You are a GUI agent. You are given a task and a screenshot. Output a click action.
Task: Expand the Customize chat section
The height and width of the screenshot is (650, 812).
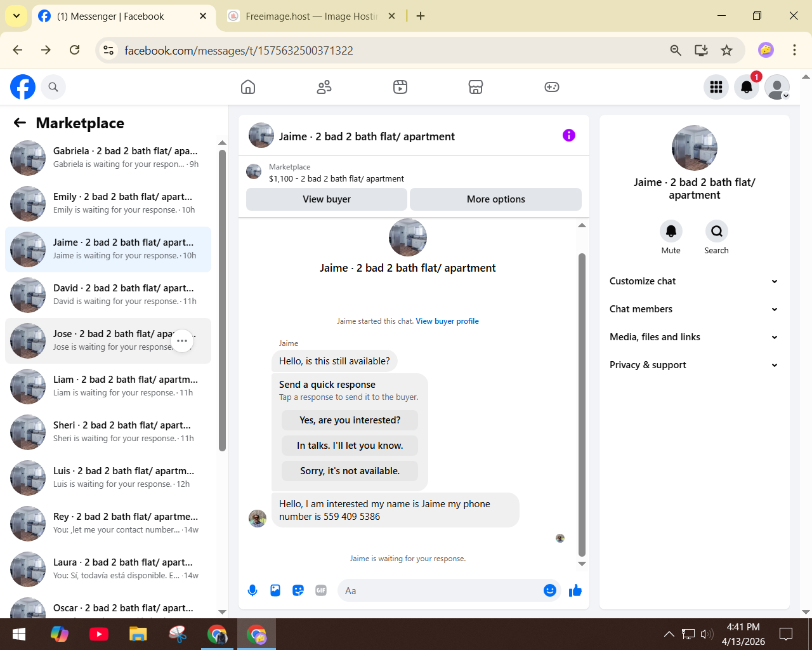pos(694,281)
